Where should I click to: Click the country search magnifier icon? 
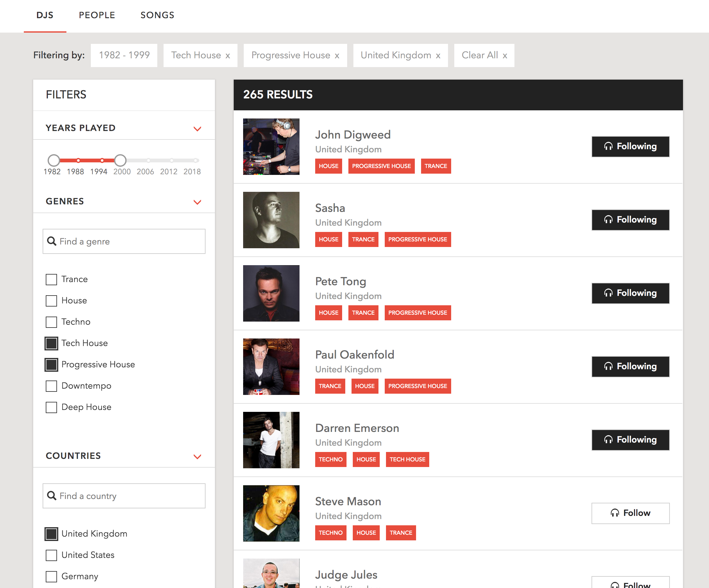coord(52,496)
